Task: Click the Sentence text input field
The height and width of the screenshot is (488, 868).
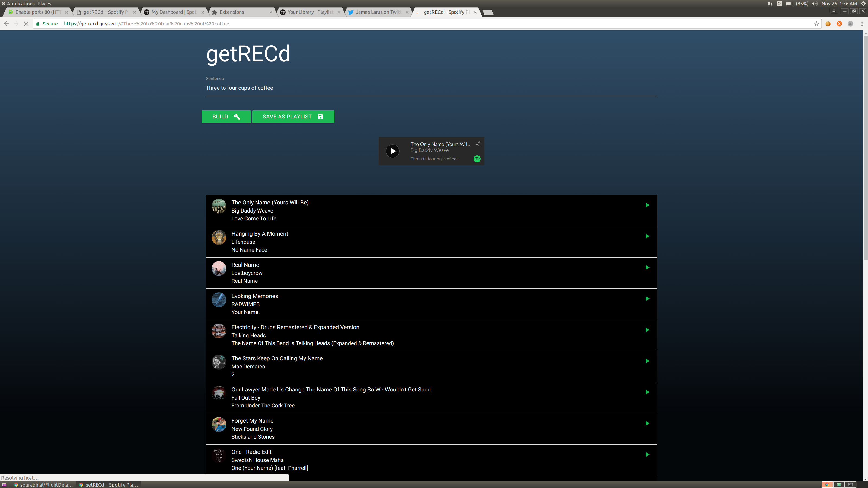Action: coord(431,88)
